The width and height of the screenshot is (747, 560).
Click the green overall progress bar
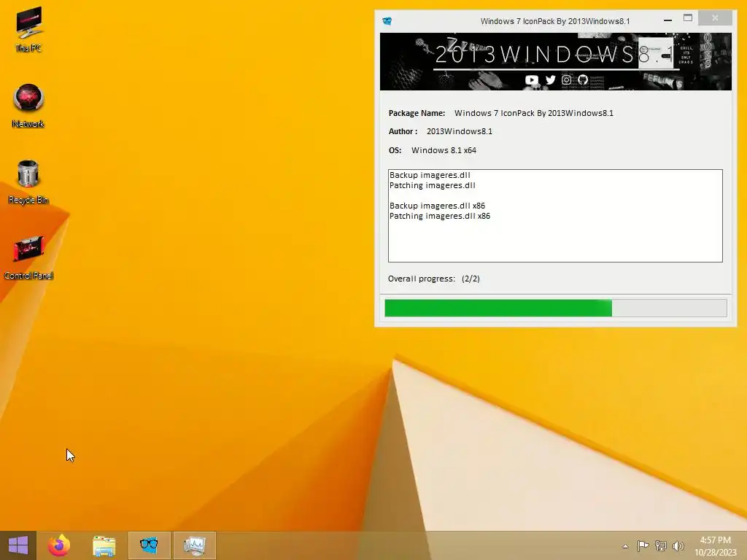555,308
